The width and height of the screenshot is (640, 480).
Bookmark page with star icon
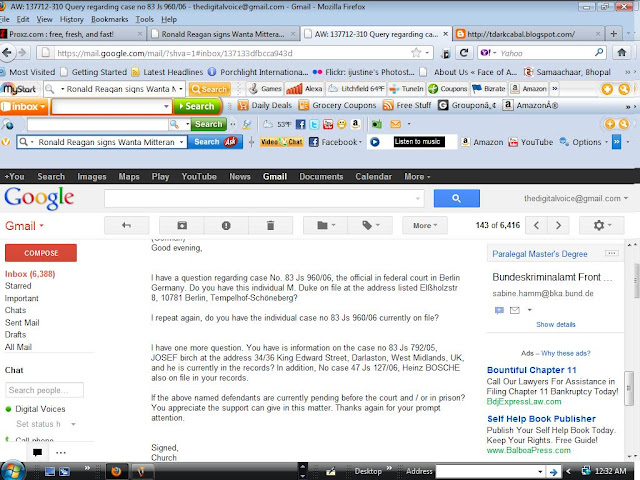pyautogui.click(x=416, y=53)
